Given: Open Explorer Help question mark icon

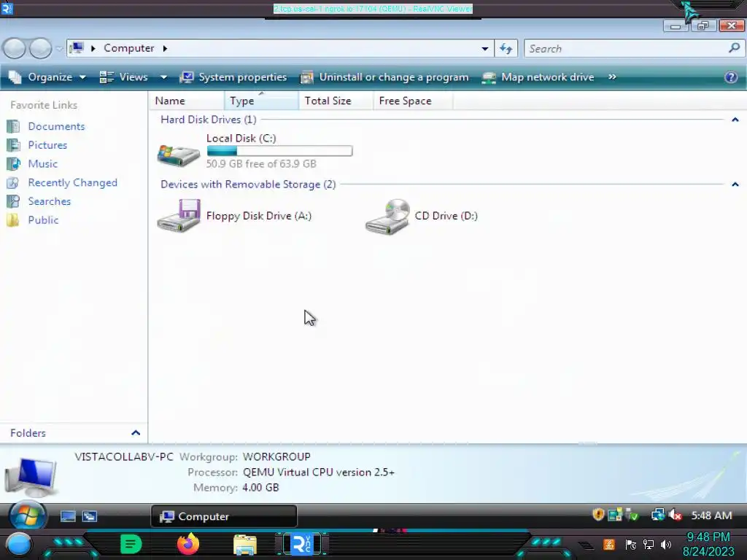Looking at the screenshot, I should click(x=731, y=77).
